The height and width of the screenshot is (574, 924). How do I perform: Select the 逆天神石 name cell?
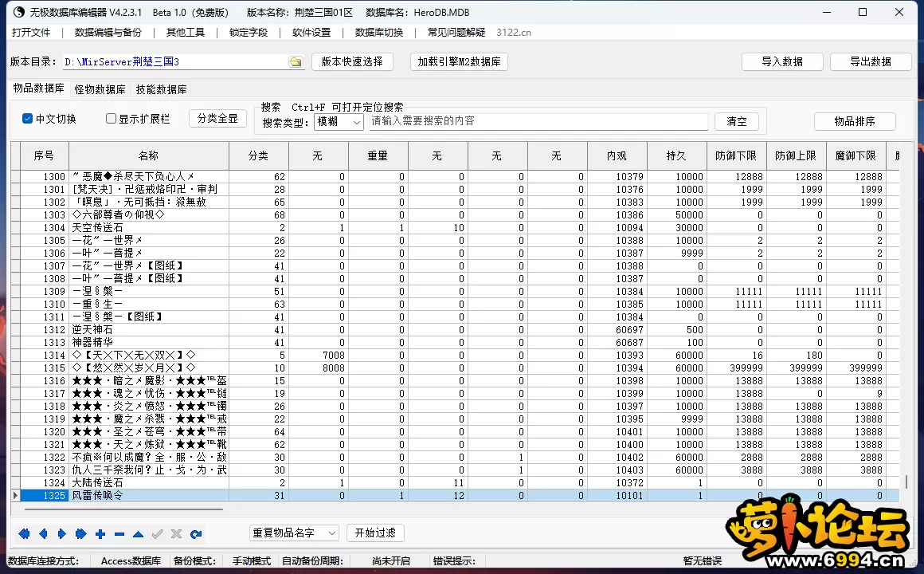click(148, 330)
